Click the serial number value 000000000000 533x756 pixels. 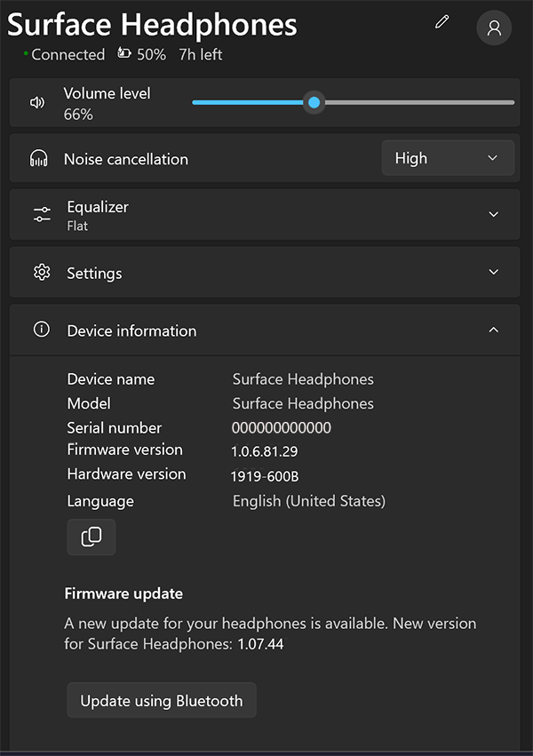[282, 428]
